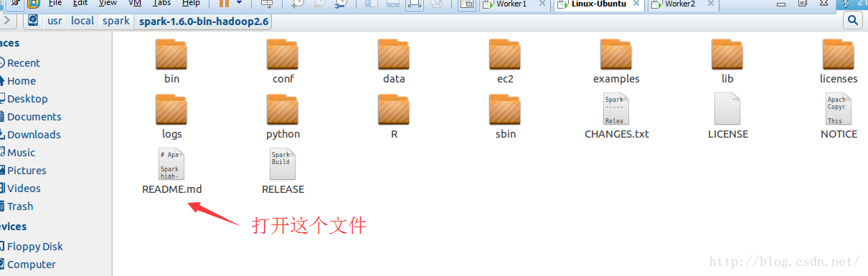Select the RELEASE file icon

pos(283,165)
